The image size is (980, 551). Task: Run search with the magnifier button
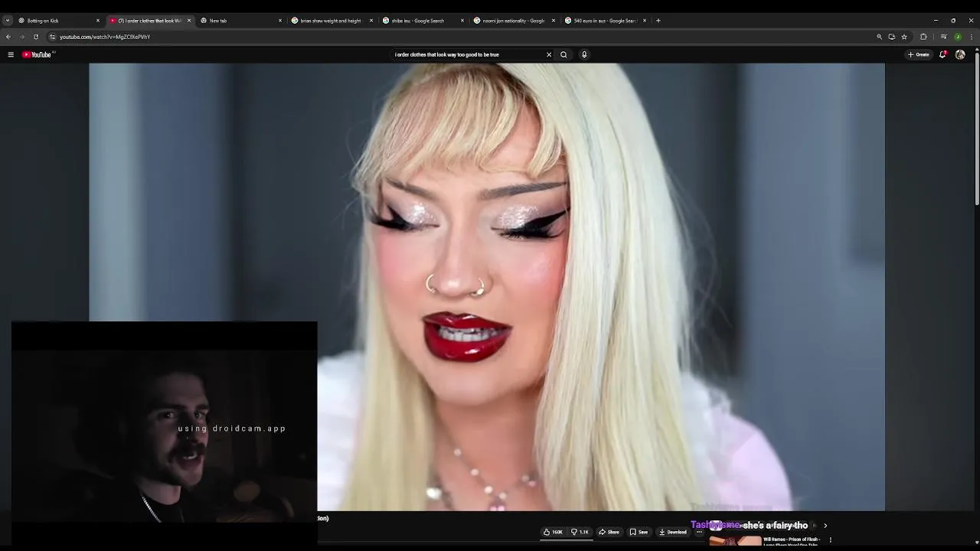click(563, 54)
